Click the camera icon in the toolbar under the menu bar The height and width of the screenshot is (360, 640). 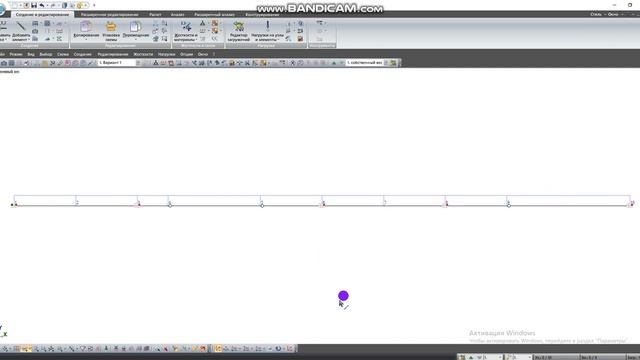[4, 63]
